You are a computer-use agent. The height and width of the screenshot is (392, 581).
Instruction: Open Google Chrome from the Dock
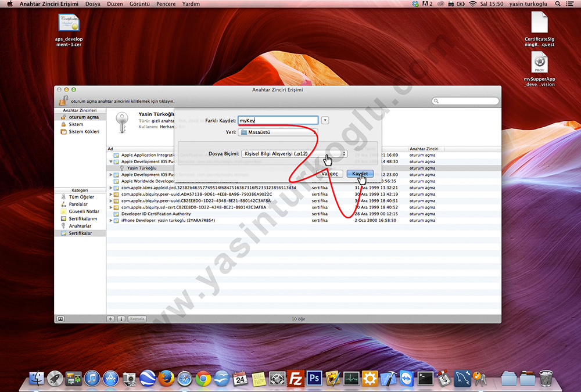pos(203,378)
